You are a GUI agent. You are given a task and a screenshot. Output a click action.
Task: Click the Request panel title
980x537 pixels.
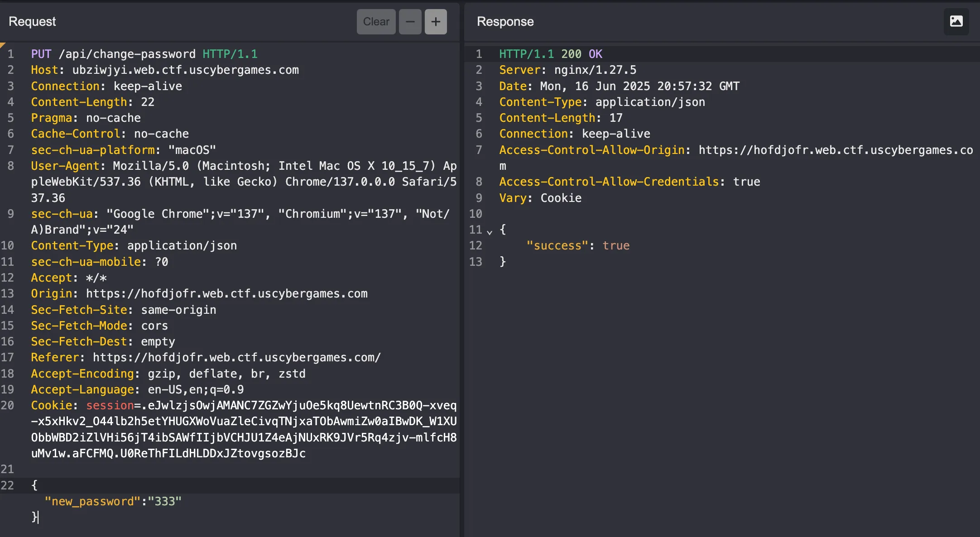point(32,21)
